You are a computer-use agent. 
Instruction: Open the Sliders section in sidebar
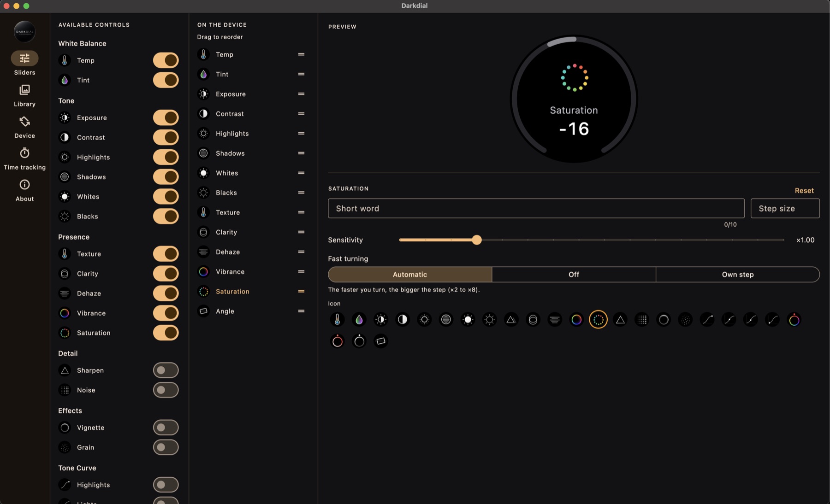[x=24, y=63]
